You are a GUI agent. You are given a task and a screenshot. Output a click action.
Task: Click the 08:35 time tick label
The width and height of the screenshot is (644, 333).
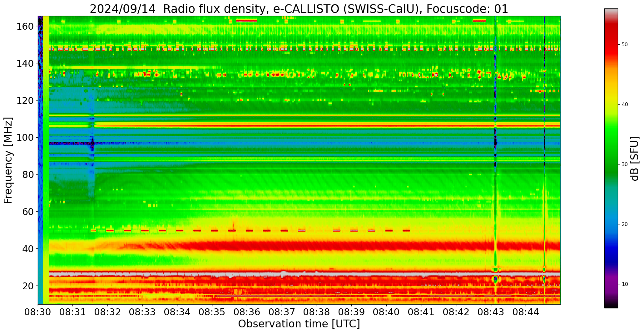tap(212, 312)
